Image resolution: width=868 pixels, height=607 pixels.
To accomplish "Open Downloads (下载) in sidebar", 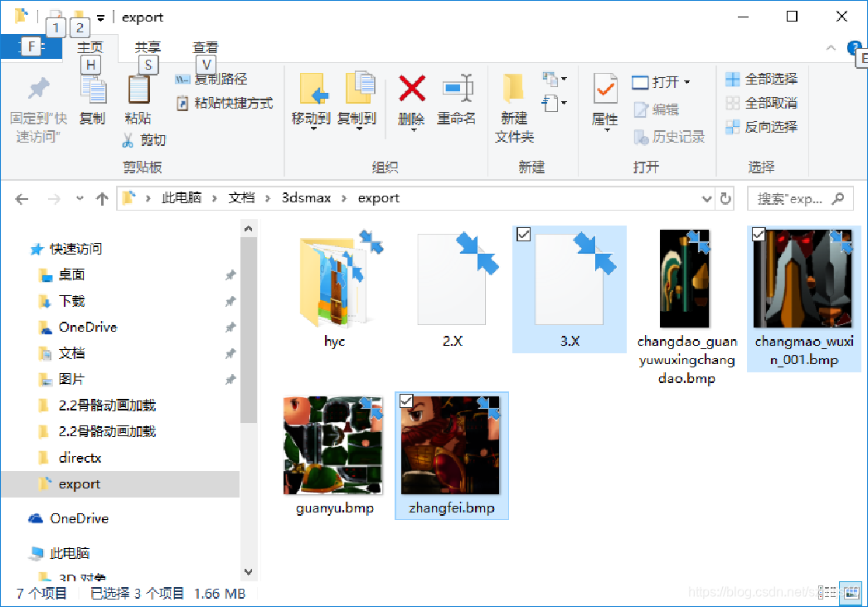I will tap(71, 301).
